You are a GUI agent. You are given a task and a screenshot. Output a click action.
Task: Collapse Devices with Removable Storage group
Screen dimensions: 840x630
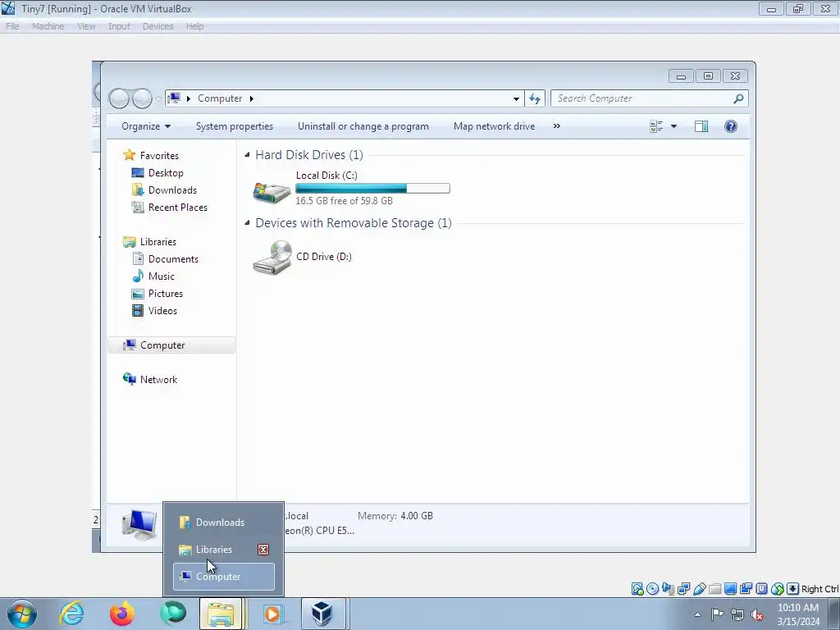click(247, 223)
